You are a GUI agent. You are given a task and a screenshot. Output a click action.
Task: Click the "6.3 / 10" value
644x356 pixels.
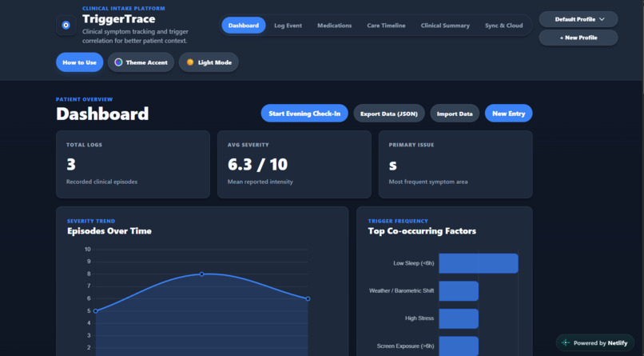click(x=257, y=165)
